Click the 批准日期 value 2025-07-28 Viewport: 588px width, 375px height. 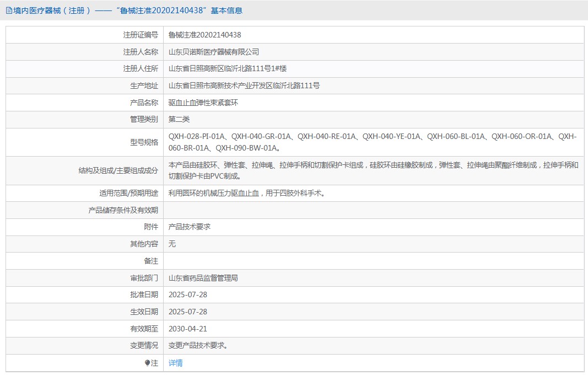point(187,295)
